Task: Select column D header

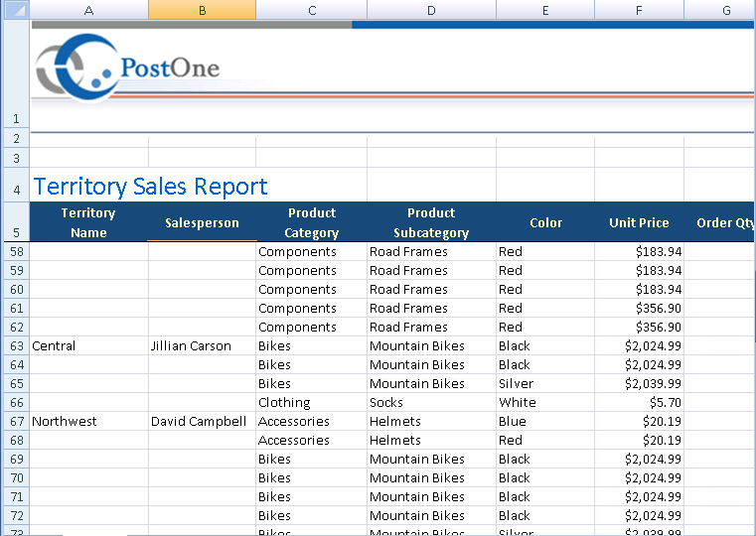Action: pyautogui.click(x=431, y=10)
